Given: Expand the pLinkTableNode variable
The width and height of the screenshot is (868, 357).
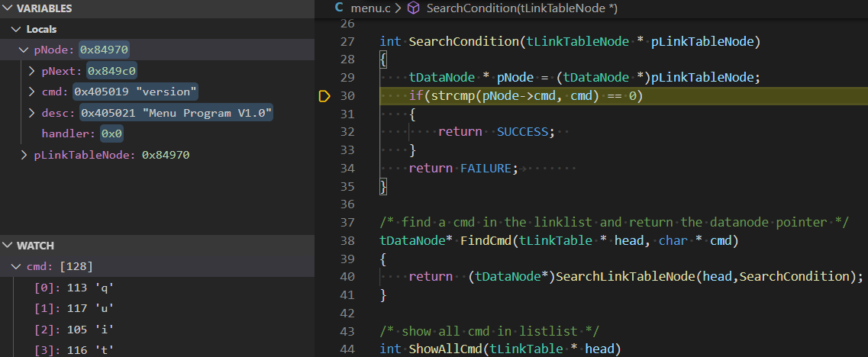Looking at the screenshot, I should (x=23, y=155).
